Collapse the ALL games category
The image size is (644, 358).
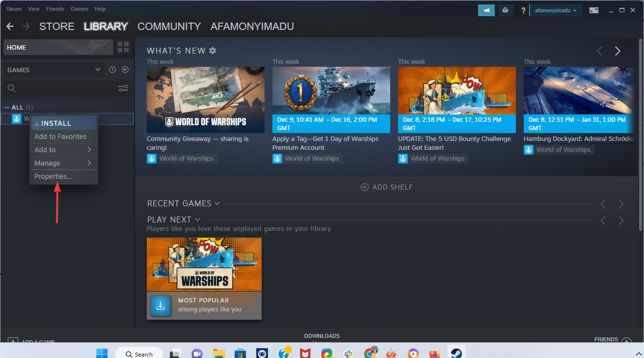pyautogui.click(x=7, y=107)
